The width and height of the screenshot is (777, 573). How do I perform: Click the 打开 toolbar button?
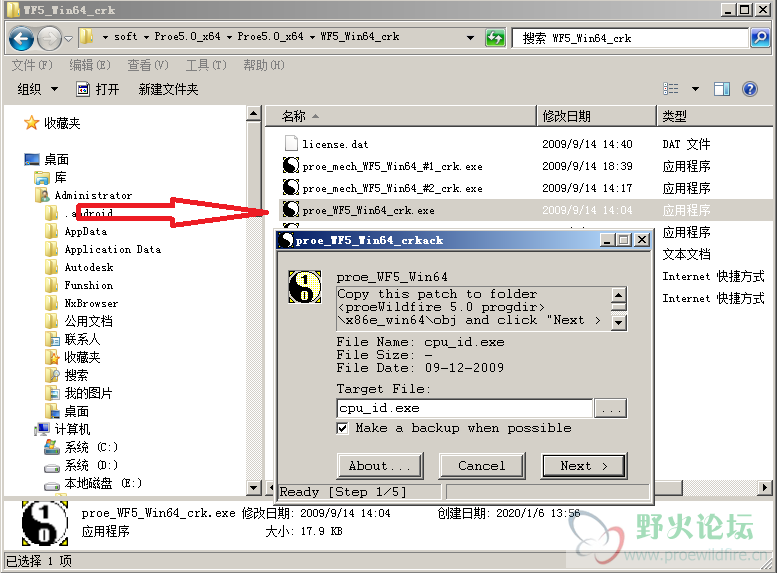98,89
